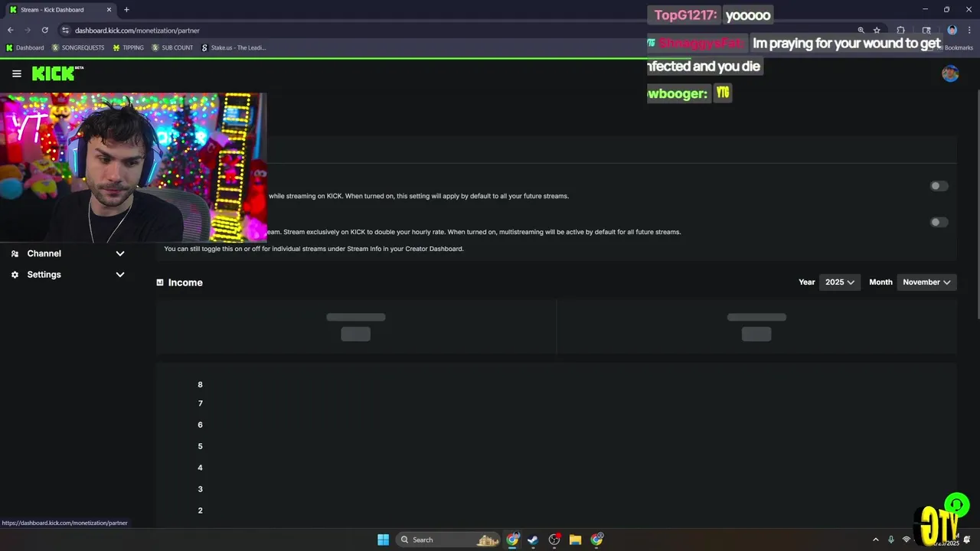Open the Month November dropdown
The height and width of the screenshot is (551, 980).
926,282
